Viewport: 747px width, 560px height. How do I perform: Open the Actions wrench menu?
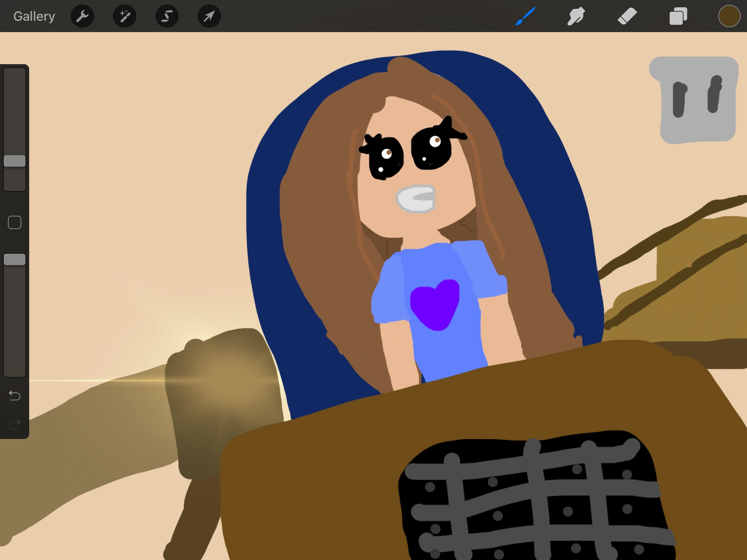coord(82,16)
